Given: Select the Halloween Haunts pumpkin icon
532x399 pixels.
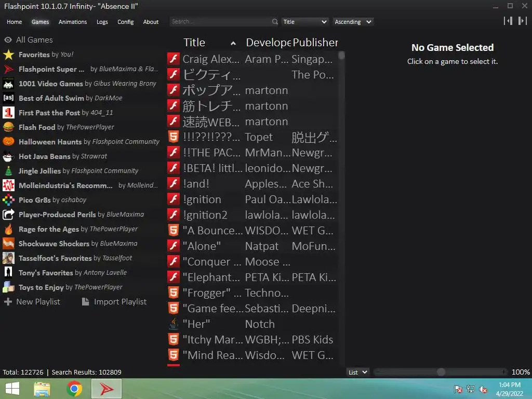Looking at the screenshot, I should [8, 141].
